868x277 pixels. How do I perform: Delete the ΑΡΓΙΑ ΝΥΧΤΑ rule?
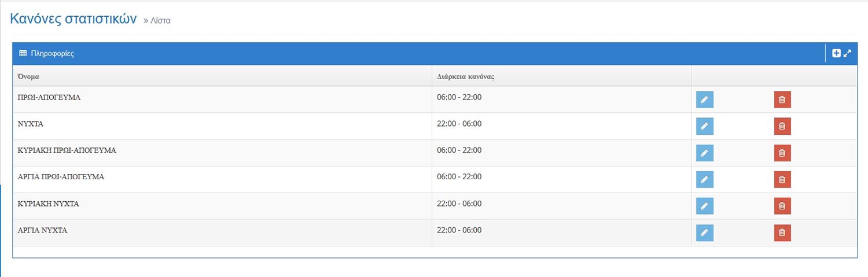[x=782, y=232]
